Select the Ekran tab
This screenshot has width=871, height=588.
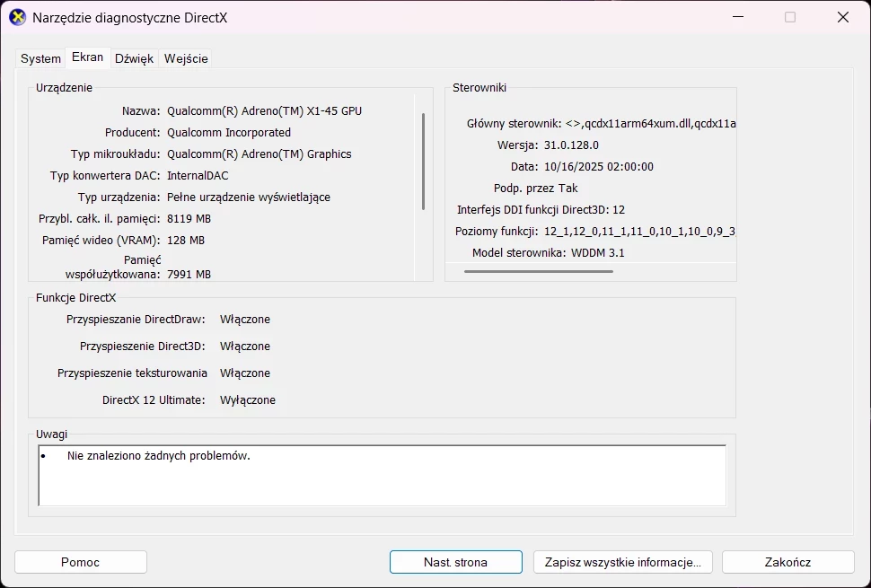click(x=87, y=57)
